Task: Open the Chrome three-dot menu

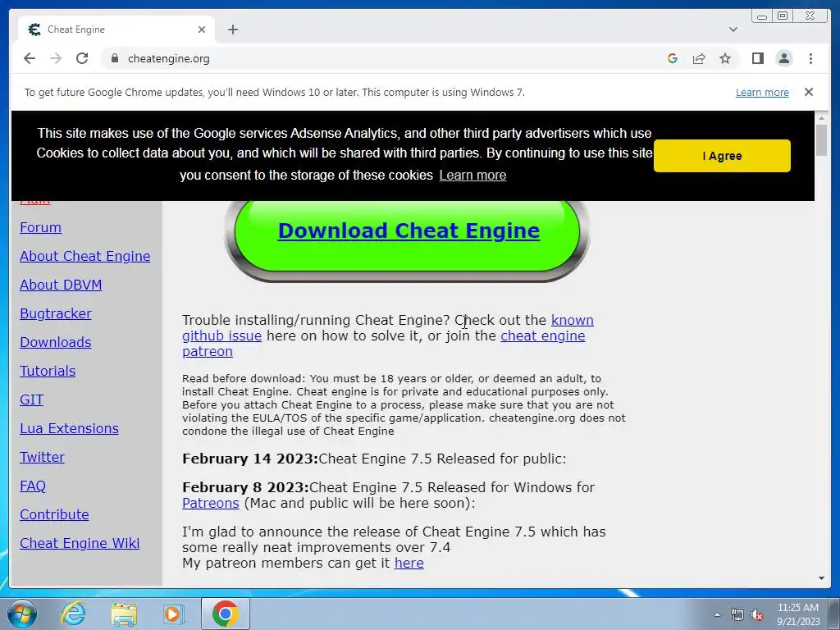Action: point(810,58)
